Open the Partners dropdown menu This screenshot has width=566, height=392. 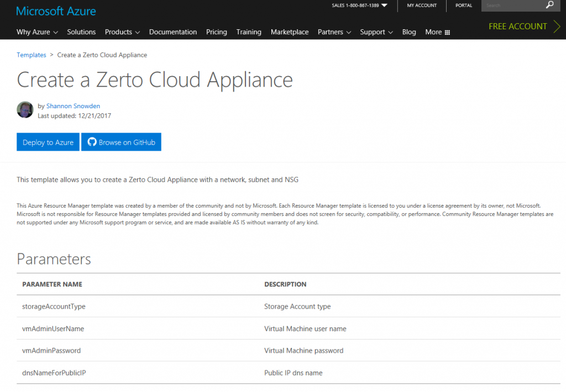click(x=334, y=32)
